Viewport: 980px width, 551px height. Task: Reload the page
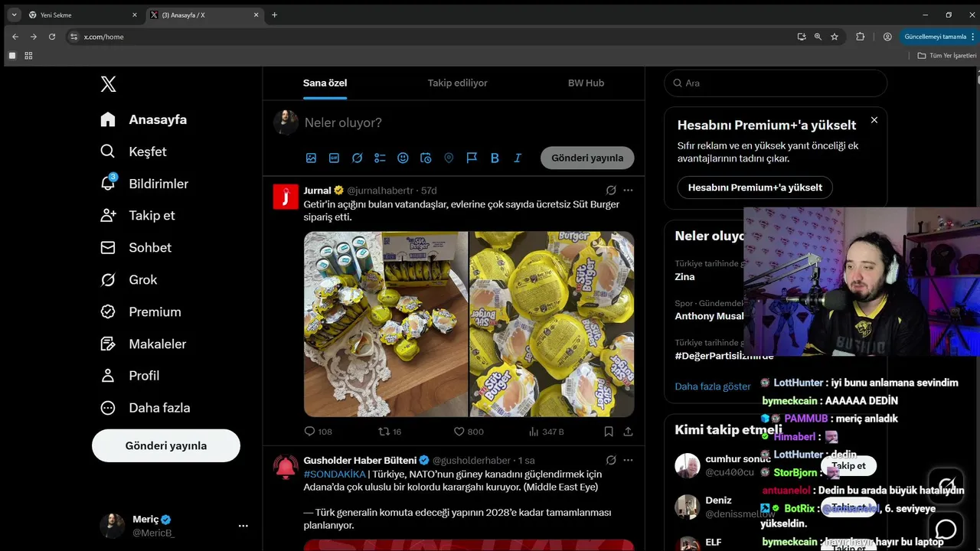click(52, 37)
